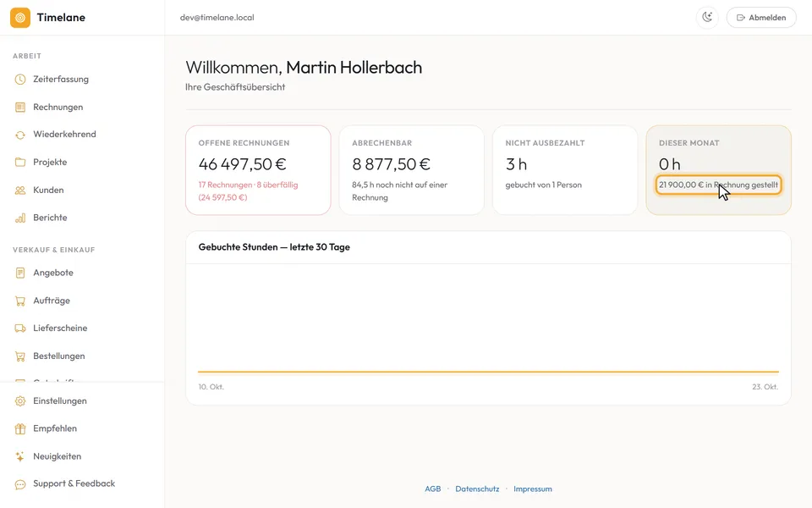Click '17 Rechnungen · 8 überfällig' text
812x508 pixels.
pyautogui.click(x=248, y=185)
